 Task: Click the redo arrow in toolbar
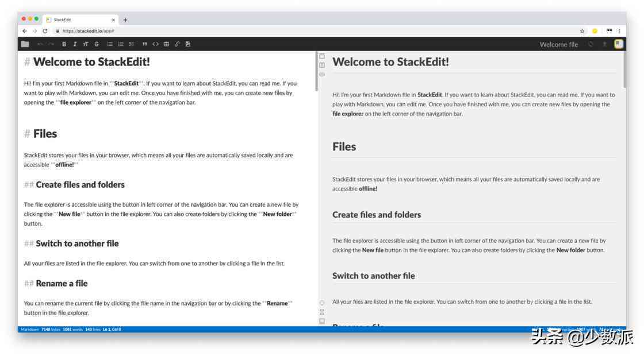(x=51, y=44)
